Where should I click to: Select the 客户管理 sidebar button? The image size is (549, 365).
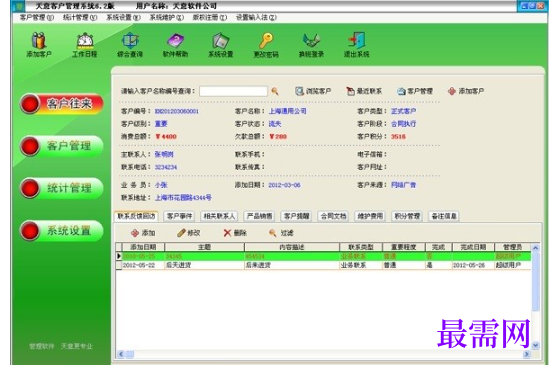(x=62, y=146)
